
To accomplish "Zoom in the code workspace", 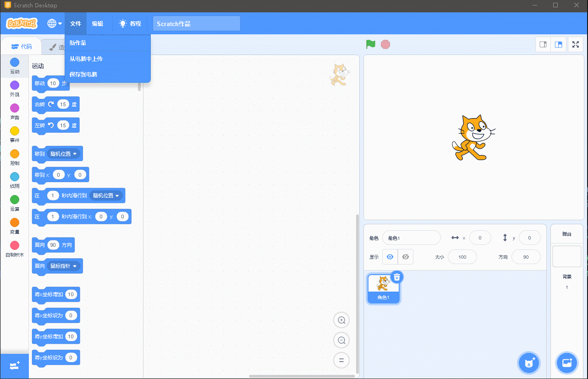I will click(341, 320).
